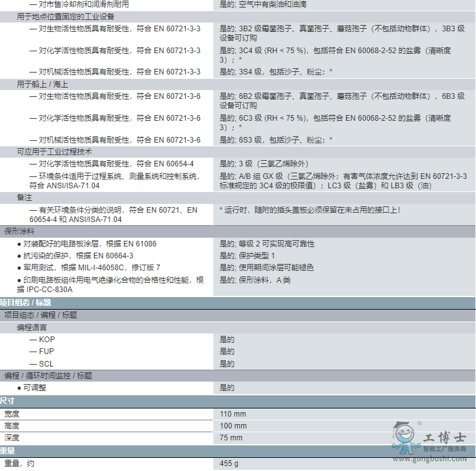Click the '可调整' bullet row
This screenshot has height=471, width=476.
[31, 388]
